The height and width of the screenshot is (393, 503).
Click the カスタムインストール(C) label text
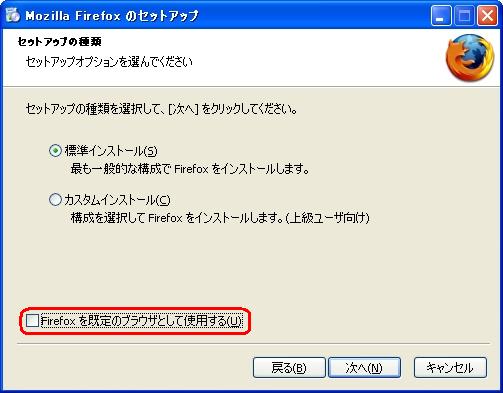pyautogui.click(x=117, y=200)
